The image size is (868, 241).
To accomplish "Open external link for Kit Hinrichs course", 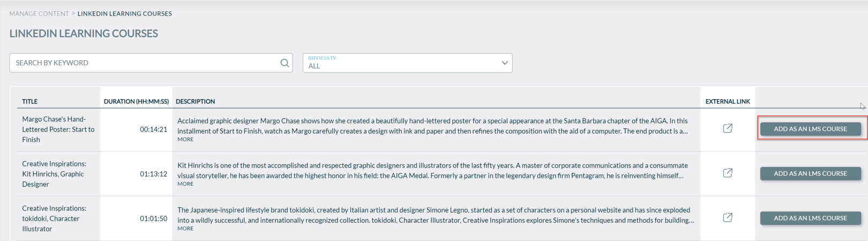I will pyautogui.click(x=727, y=173).
